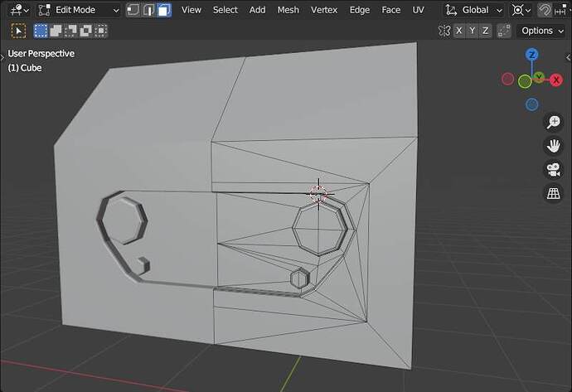Open the Edit Mode dropdown
The height and width of the screenshot is (392, 572).
79,10
